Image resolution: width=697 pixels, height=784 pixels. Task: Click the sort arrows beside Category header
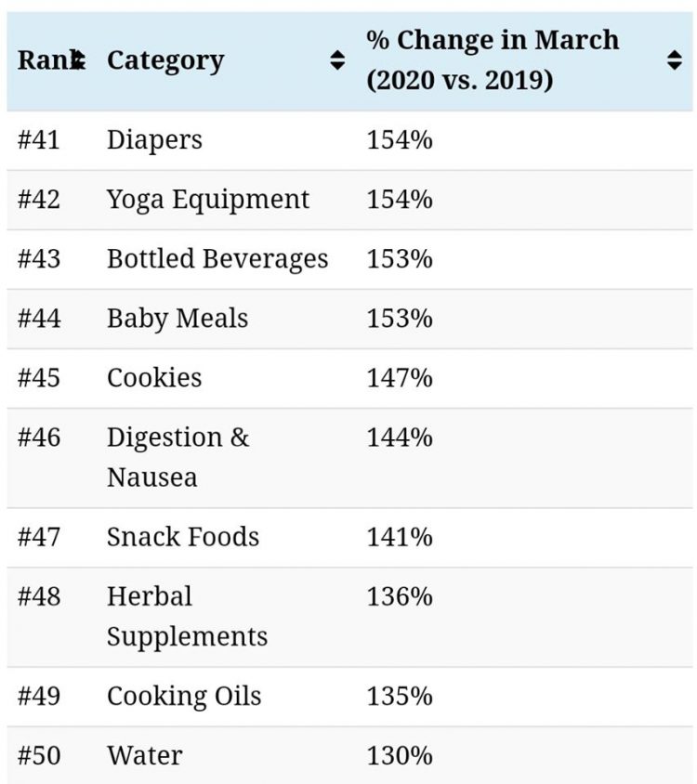pyautogui.click(x=337, y=61)
